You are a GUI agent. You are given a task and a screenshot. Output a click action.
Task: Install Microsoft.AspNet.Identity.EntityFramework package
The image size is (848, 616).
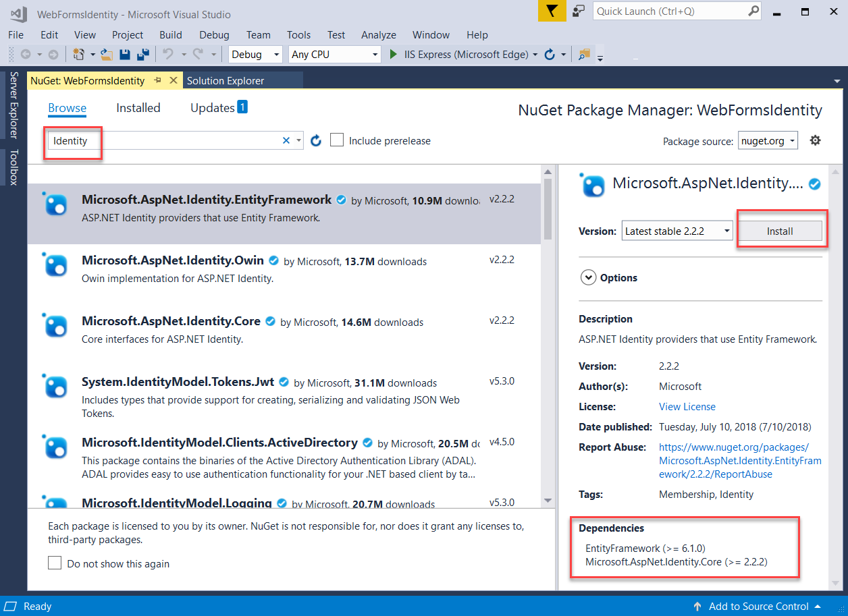(780, 230)
